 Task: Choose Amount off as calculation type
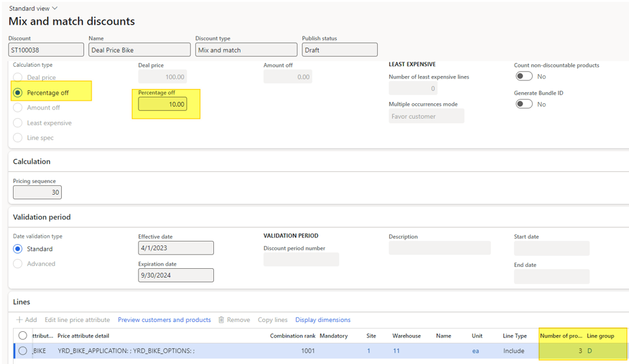coord(17,108)
